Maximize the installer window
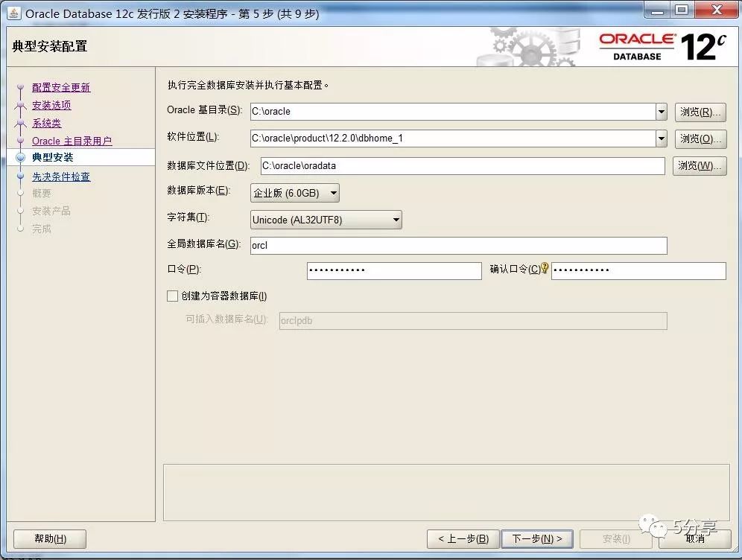 [x=682, y=10]
